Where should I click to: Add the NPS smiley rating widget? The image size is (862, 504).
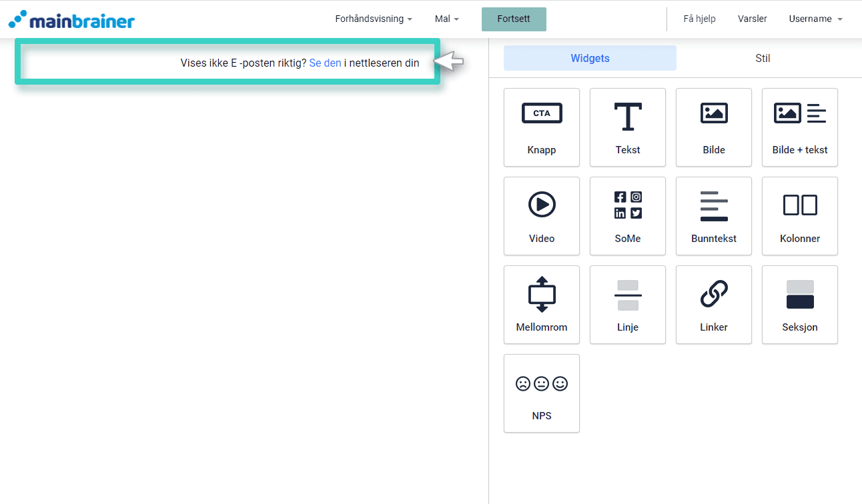[541, 393]
